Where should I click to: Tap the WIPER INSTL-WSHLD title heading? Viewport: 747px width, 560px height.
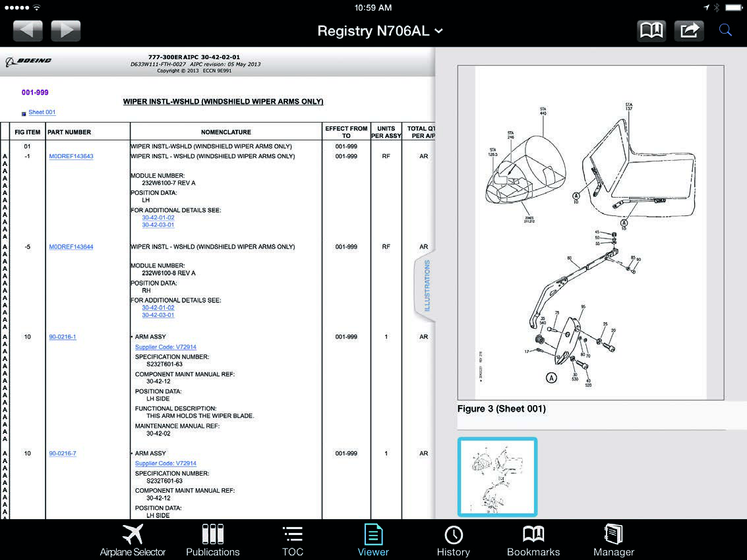click(223, 101)
